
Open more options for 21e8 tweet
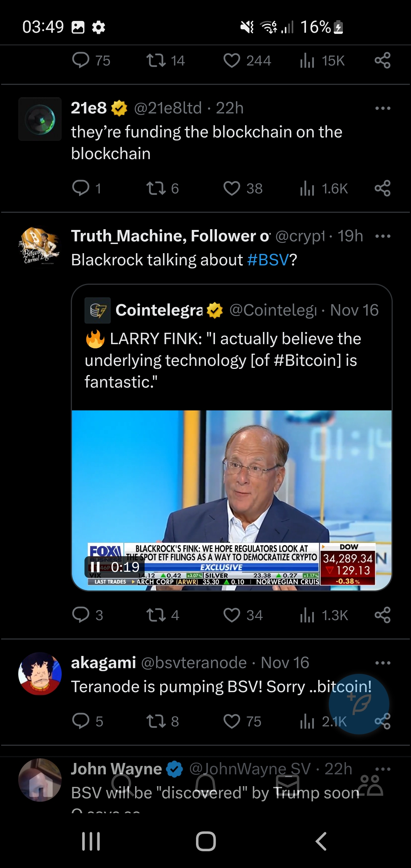[382, 108]
